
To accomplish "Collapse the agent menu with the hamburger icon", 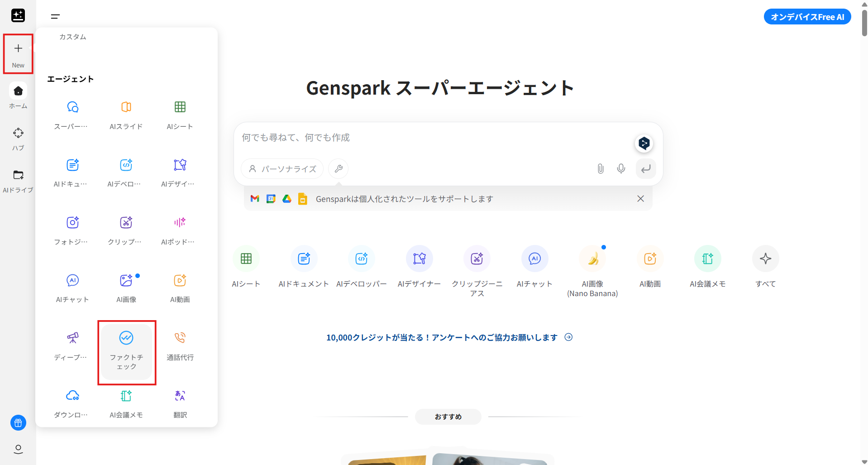I will [x=55, y=16].
